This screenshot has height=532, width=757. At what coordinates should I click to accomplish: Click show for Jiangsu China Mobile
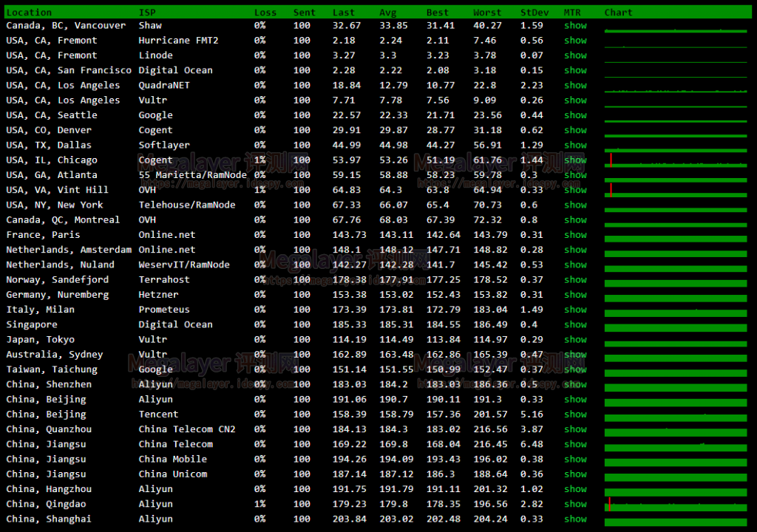click(x=575, y=460)
